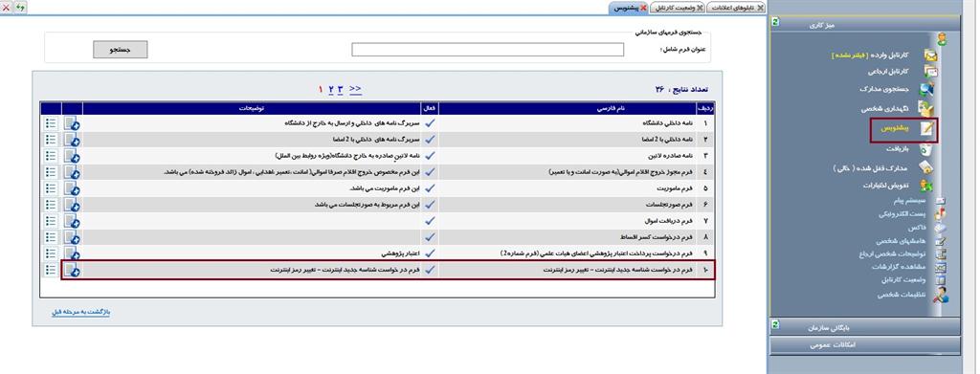Expand the امکانات عمومی panel
This screenshot has height=374, width=980.
coord(865,345)
